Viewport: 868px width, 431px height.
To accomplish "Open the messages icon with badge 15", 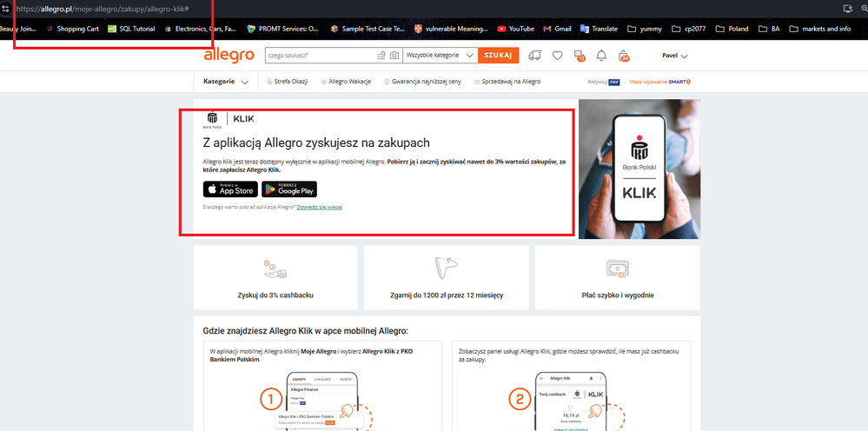I will (x=579, y=56).
